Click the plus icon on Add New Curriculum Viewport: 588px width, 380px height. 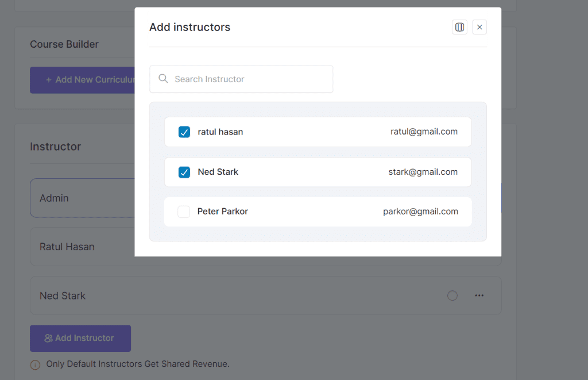coord(48,80)
